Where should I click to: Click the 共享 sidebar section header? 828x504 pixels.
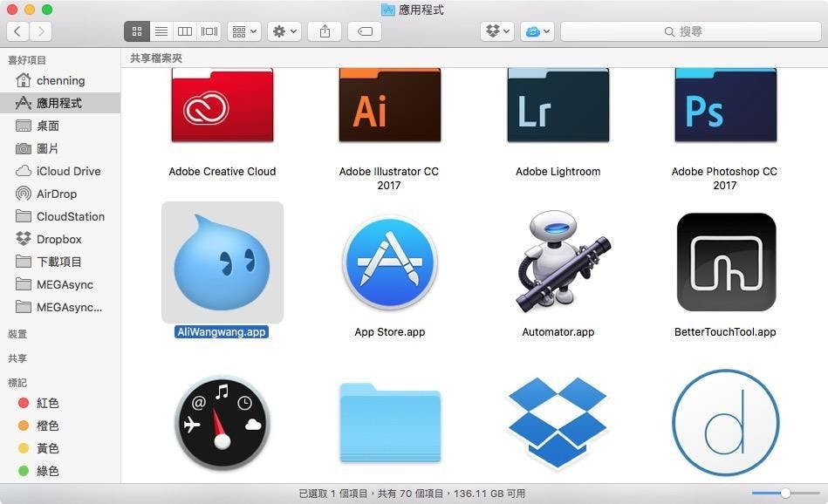(x=17, y=358)
